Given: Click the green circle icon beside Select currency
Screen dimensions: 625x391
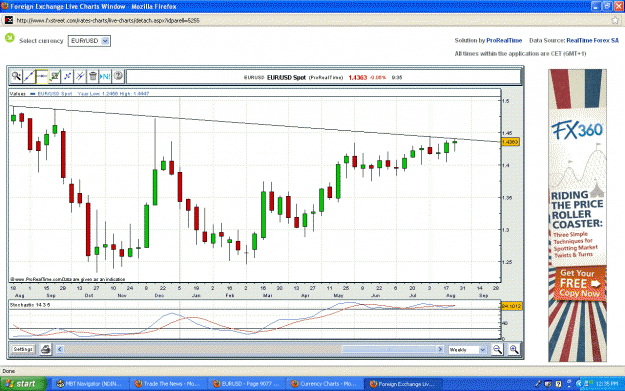Looking at the screenshot, I should tap(10, 38).
